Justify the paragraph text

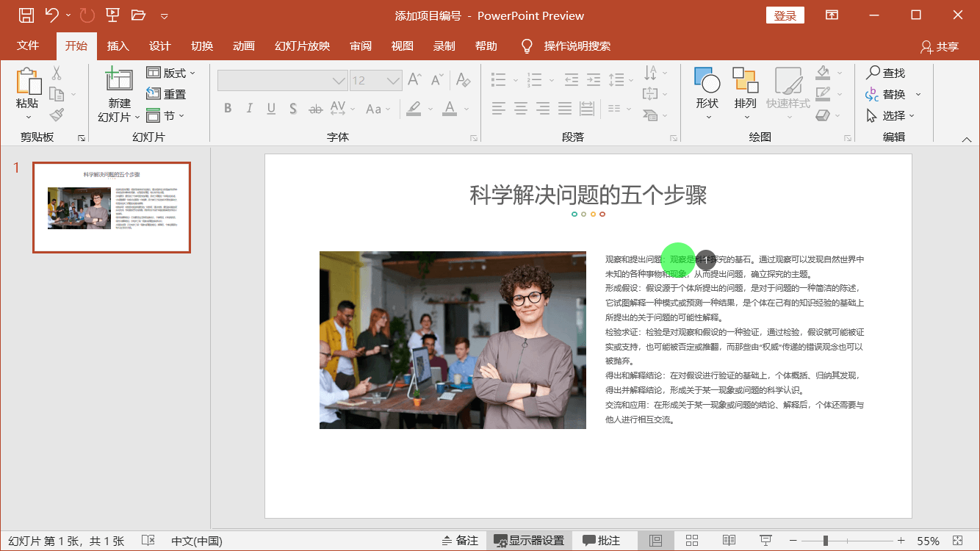pos(565,109)
